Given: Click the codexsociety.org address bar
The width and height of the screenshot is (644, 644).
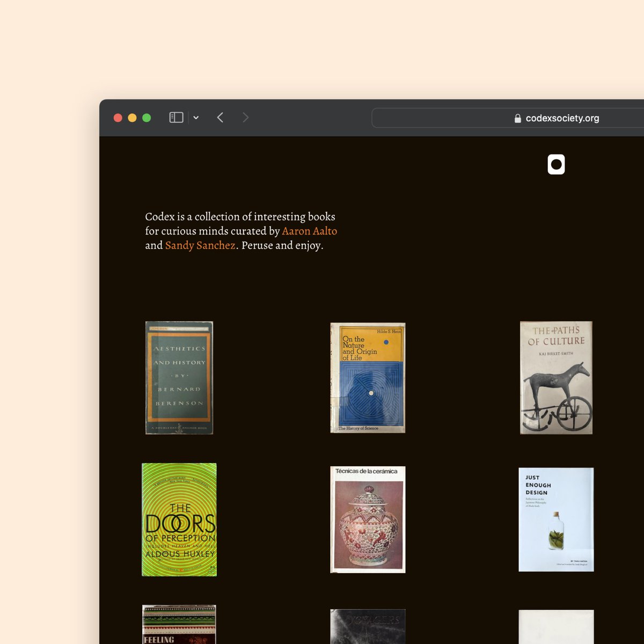Looking at the screenshot, I should [x=508, y=118].
